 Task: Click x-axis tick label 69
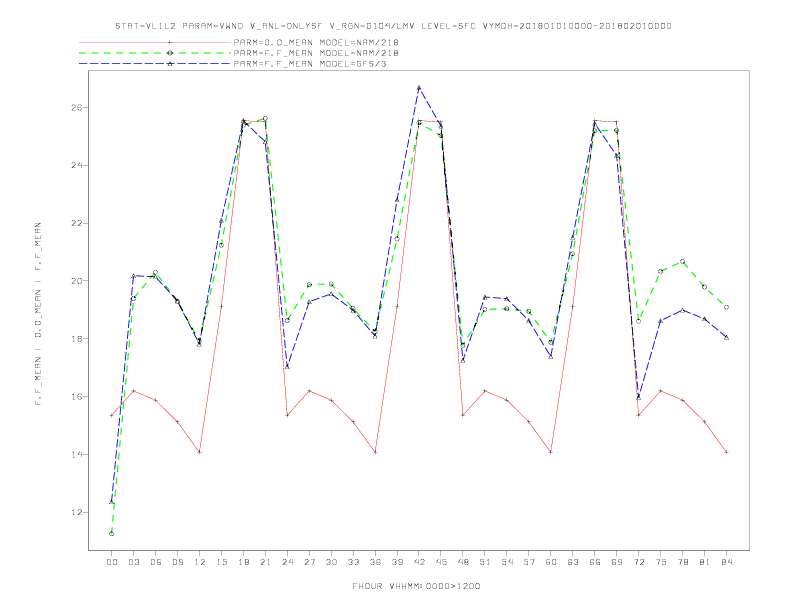point(617,562)
